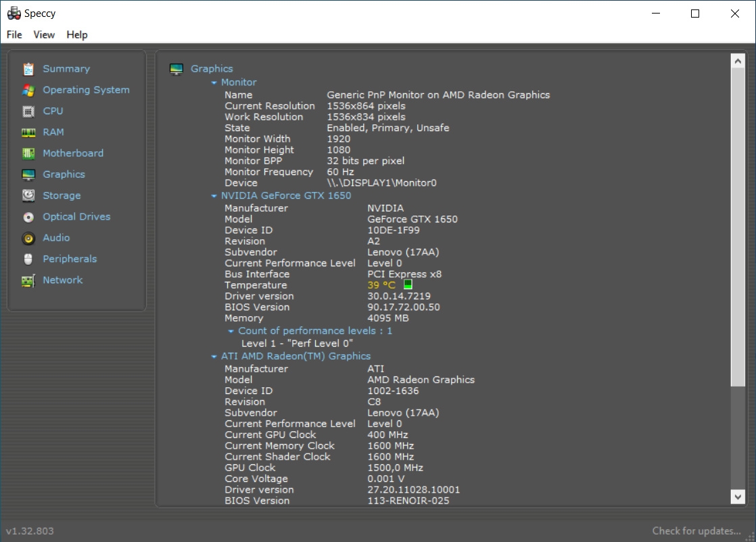
Task: Click the RAM module icon
Action: click(28, 132)
